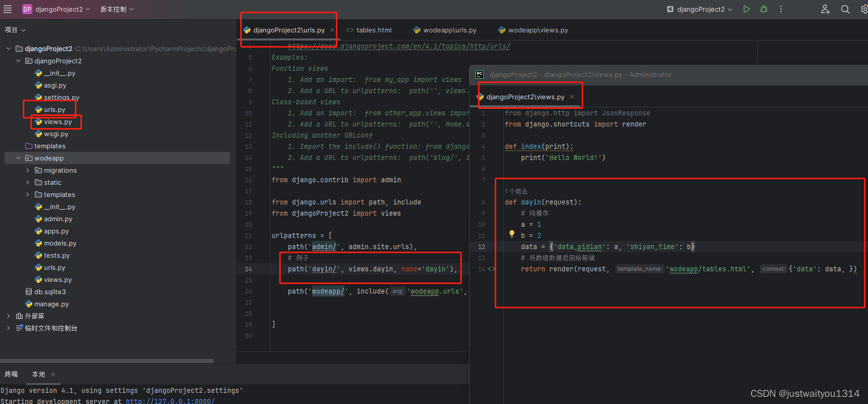The image size is (868, 404).
Task: Open the 版本控制 version control menu
Action: pyautogui.click(x=117, y=9)
